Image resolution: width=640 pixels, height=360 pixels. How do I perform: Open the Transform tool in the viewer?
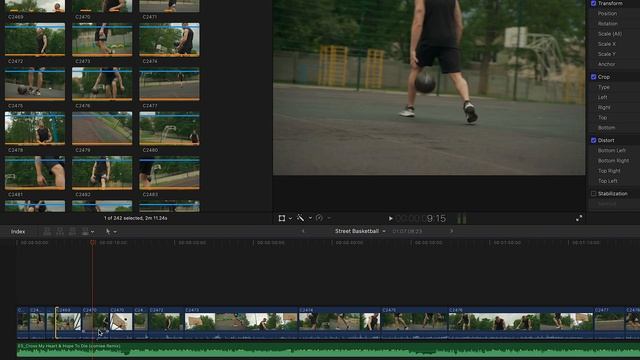282,218
